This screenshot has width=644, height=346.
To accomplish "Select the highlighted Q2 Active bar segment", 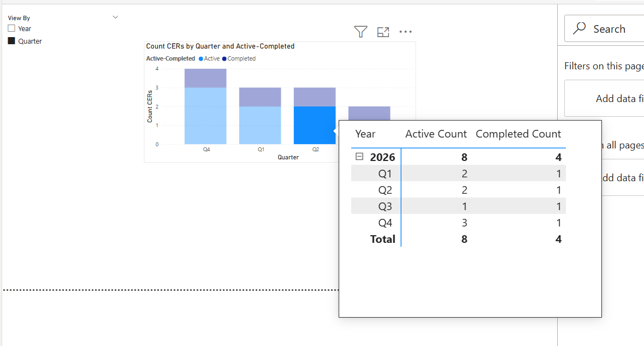I will point(315,125).
